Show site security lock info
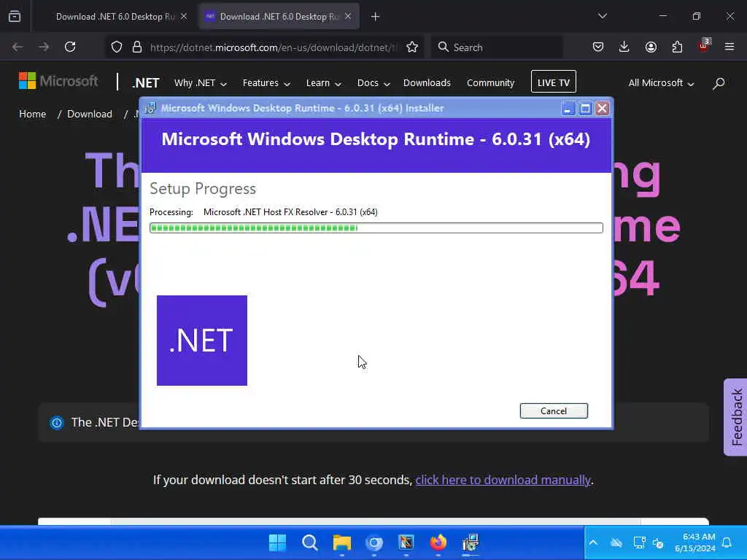The height and width of the screenshot is (560, 747). coord(137,47)
